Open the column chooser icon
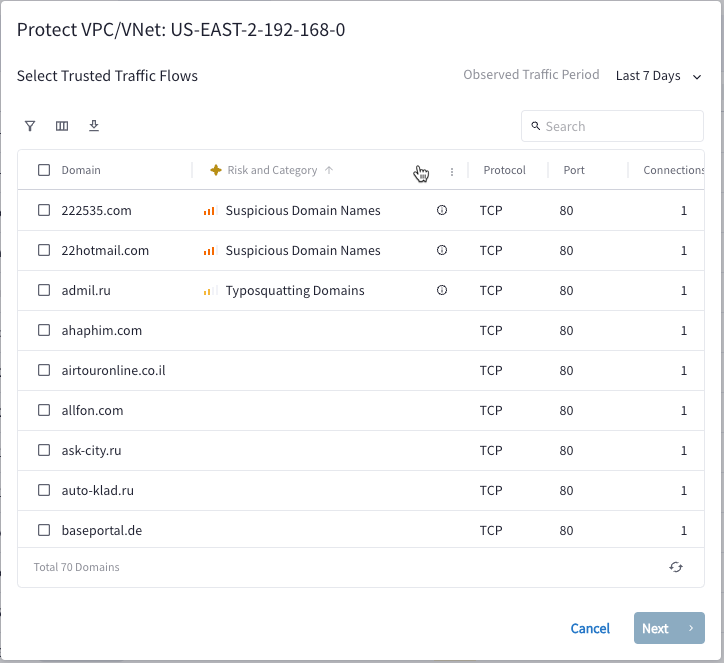Image resolution: width=724 pixels, height=663 pixels. click(62, 126)
